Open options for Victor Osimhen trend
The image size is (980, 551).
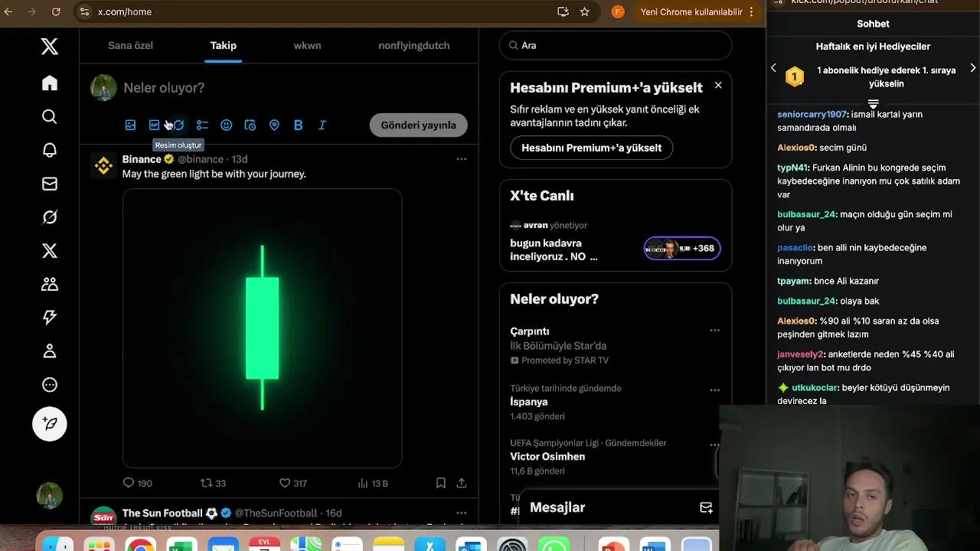click(x=714, y=445)
